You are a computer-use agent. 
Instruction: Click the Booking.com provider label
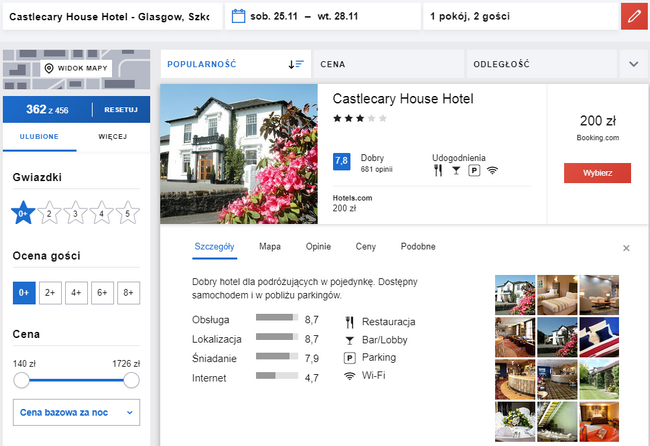598,138
